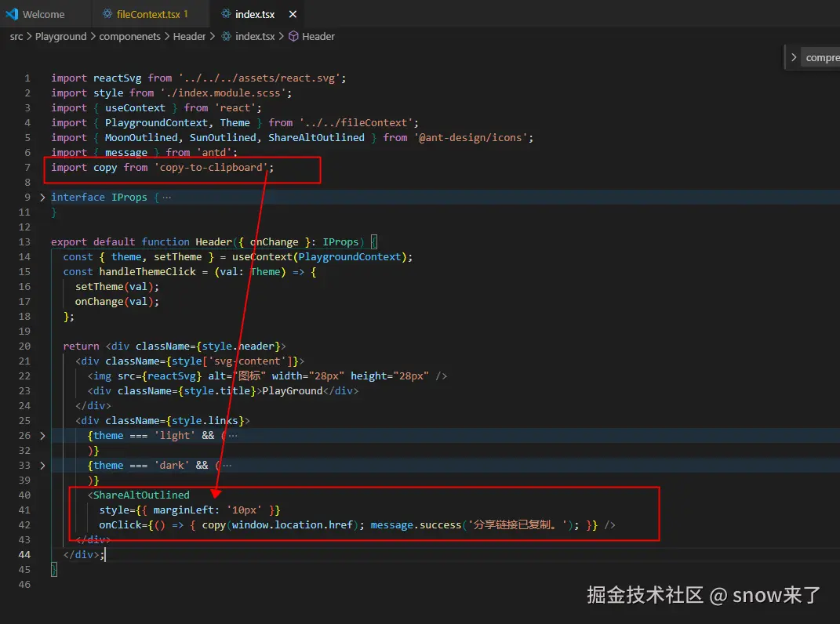840x624 pixels.
Task: Click the React file icon in breadcrumb
Action: point(227,36)
